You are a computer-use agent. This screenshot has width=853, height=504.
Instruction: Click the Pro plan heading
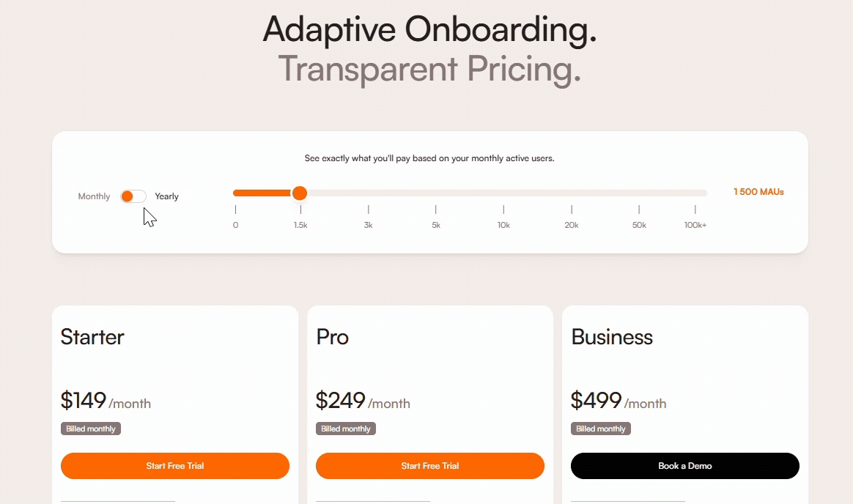tap(332, 337)
